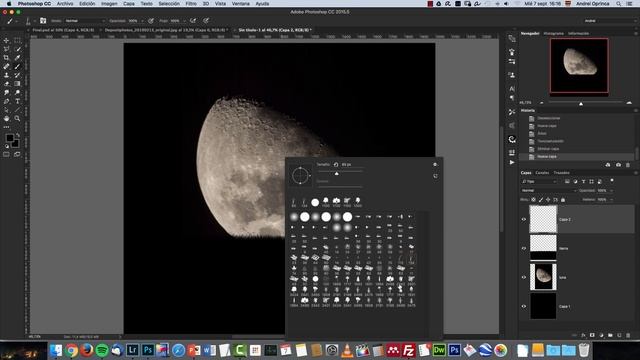640x360 pixels.
Task: Open the layer Opacidad dropdown
Action: [x=611, y=191]
